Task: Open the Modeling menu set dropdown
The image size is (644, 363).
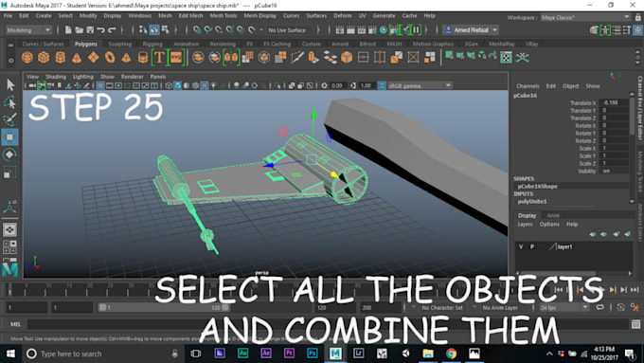Action: click(x=28, y=30)
